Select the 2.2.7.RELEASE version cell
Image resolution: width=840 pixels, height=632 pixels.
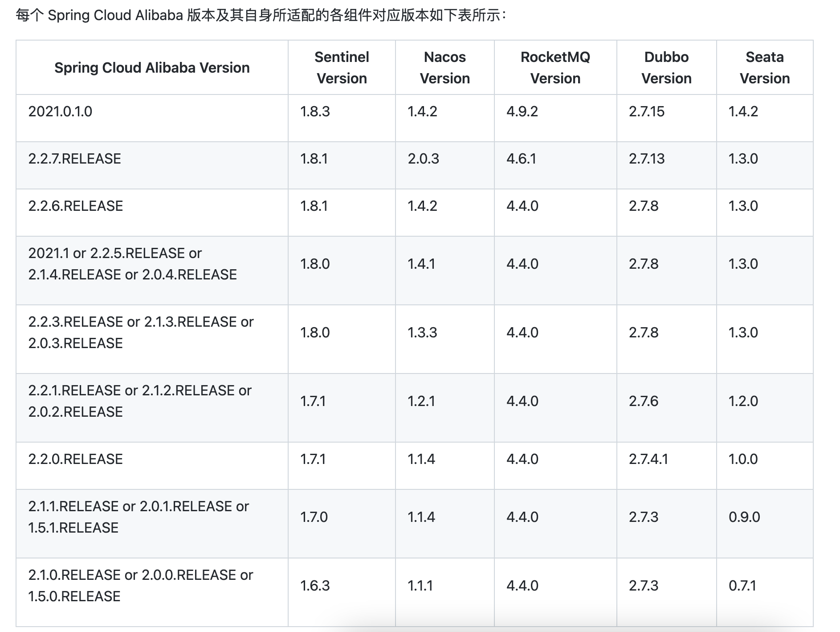pyautogui.click(x=75, y=159)
